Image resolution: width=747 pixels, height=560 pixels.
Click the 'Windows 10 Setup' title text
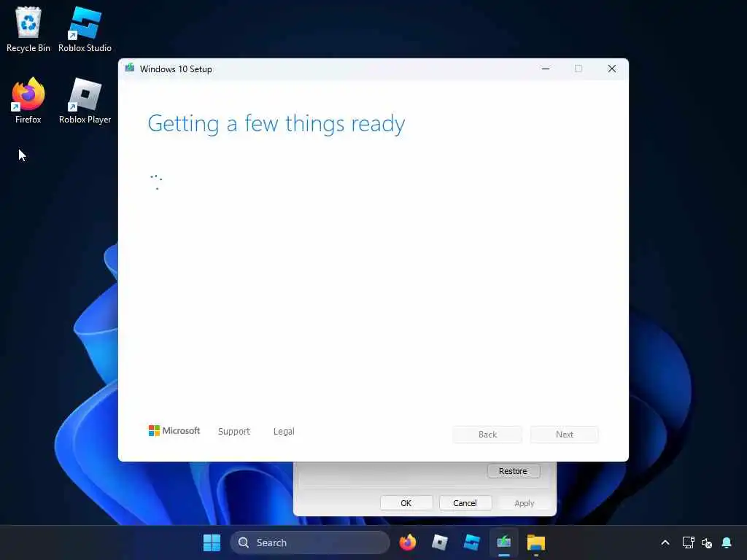[x=176, y=69]
